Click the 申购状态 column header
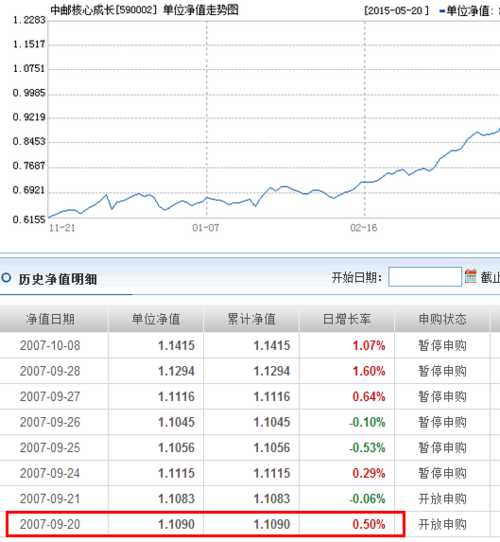The image size is (500, 542). point(442,319)
